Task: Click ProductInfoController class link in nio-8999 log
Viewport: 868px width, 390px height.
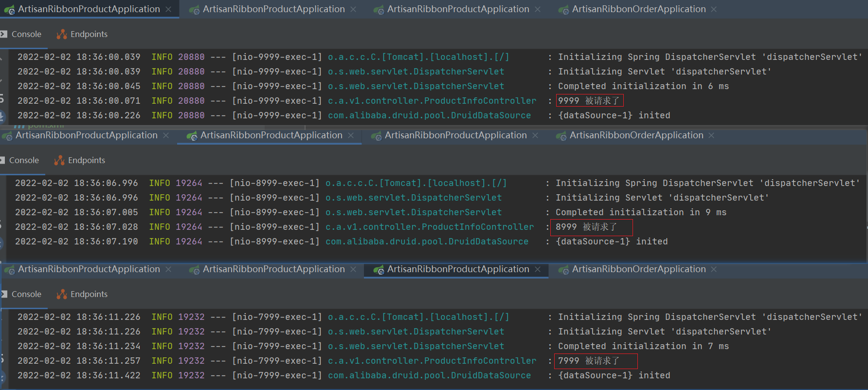Action: [x=430, y=227]
